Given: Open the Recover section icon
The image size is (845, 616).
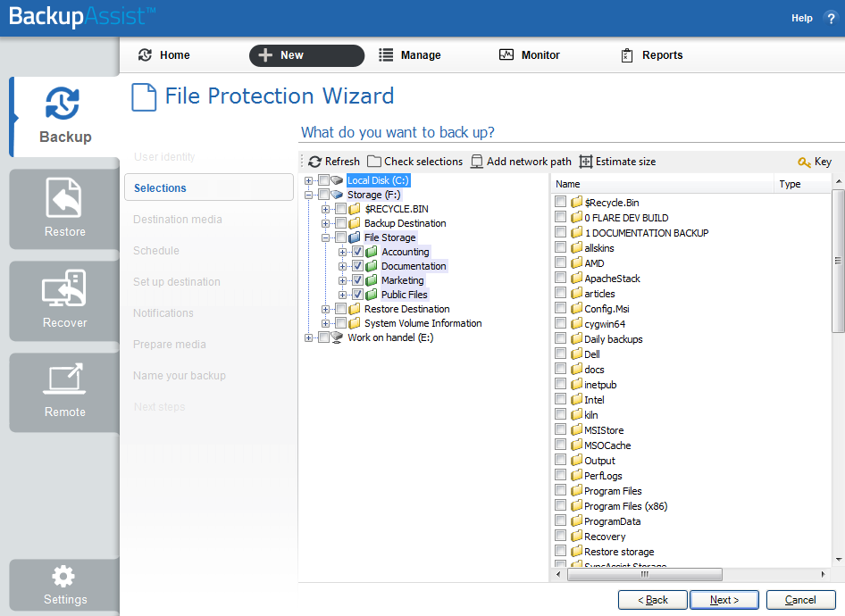Looking at the screenshot, I should pyautogui.click(x=64, y=288).
